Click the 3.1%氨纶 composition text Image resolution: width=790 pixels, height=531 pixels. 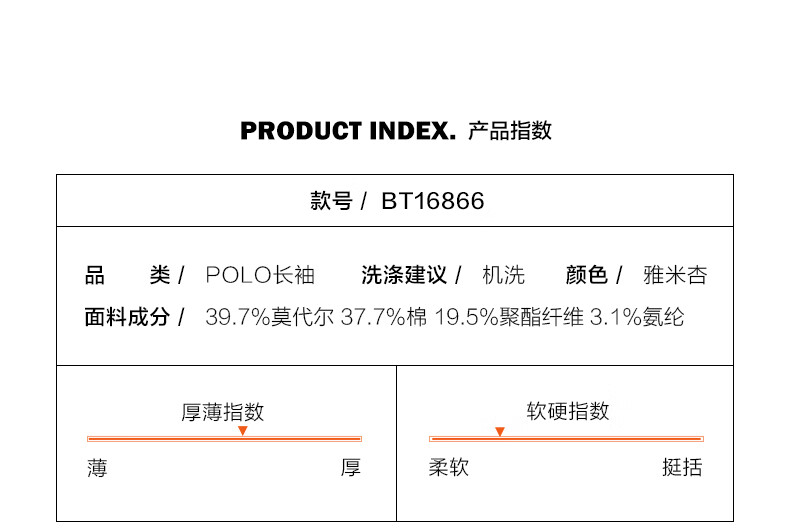637,317
